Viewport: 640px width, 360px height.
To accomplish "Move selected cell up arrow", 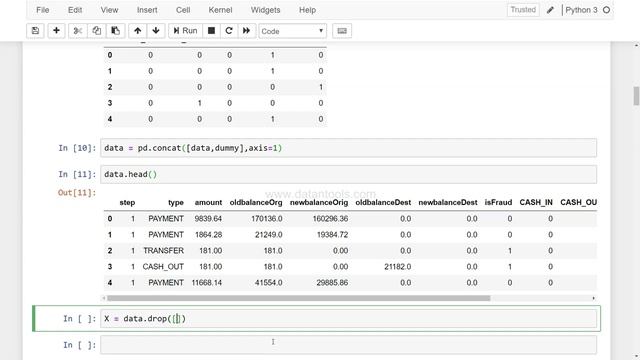I will [x=138, y=31].
